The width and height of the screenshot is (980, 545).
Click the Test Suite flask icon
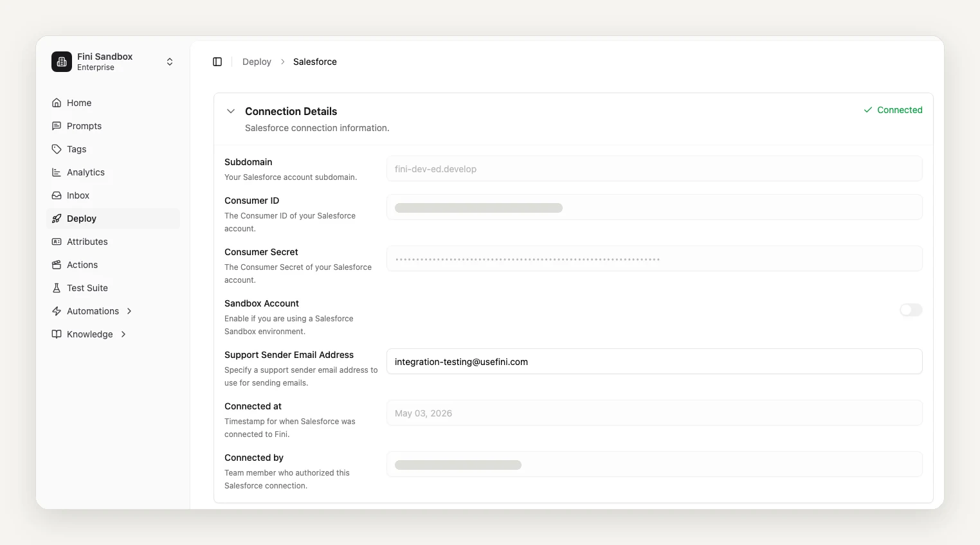(57, 288)
